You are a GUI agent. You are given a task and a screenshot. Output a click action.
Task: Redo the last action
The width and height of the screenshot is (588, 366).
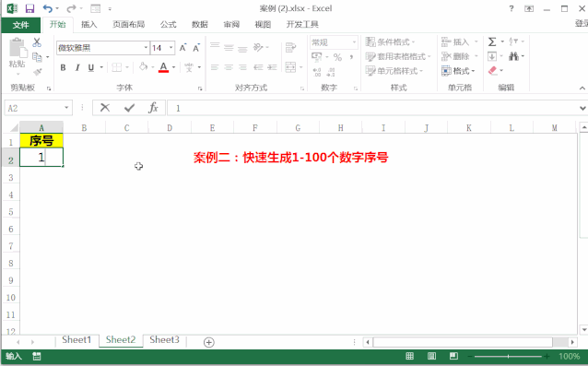71,8
